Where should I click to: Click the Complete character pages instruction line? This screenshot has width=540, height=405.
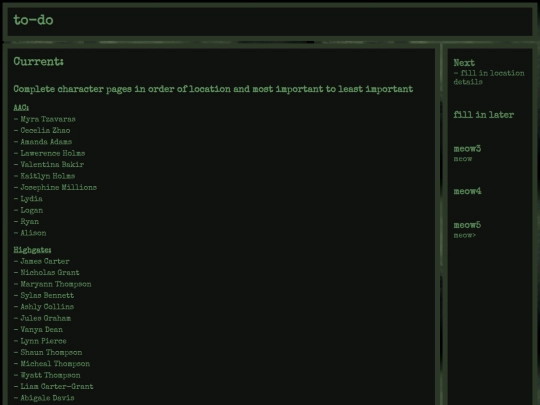pyautogui.click(x=213, y=89)
